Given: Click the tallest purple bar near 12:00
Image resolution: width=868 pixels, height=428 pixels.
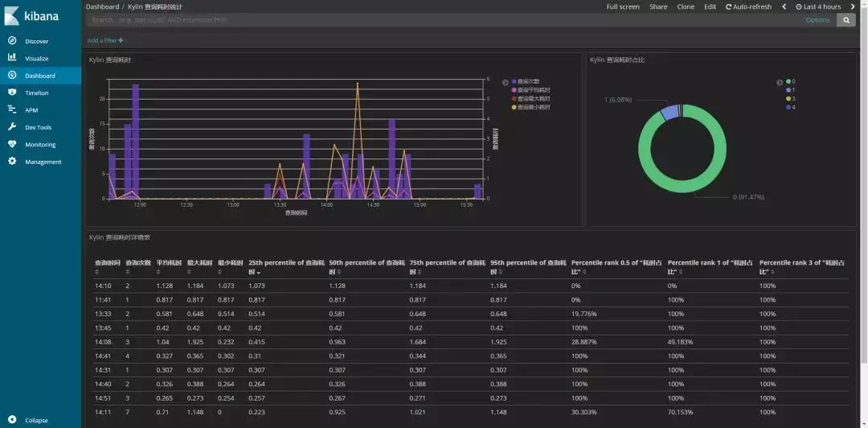Looking at the screenshot, I should [135, 142].
